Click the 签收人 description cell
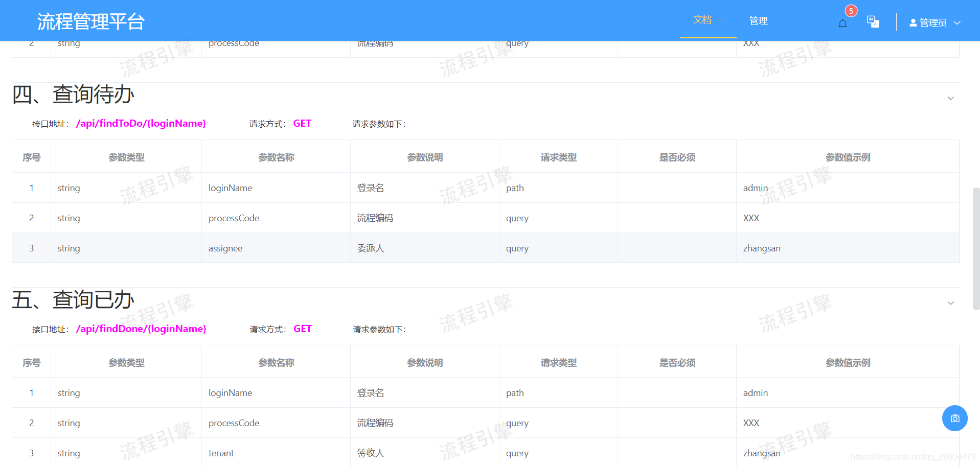This screenshot has height=466, width=980. coord(425,453)
